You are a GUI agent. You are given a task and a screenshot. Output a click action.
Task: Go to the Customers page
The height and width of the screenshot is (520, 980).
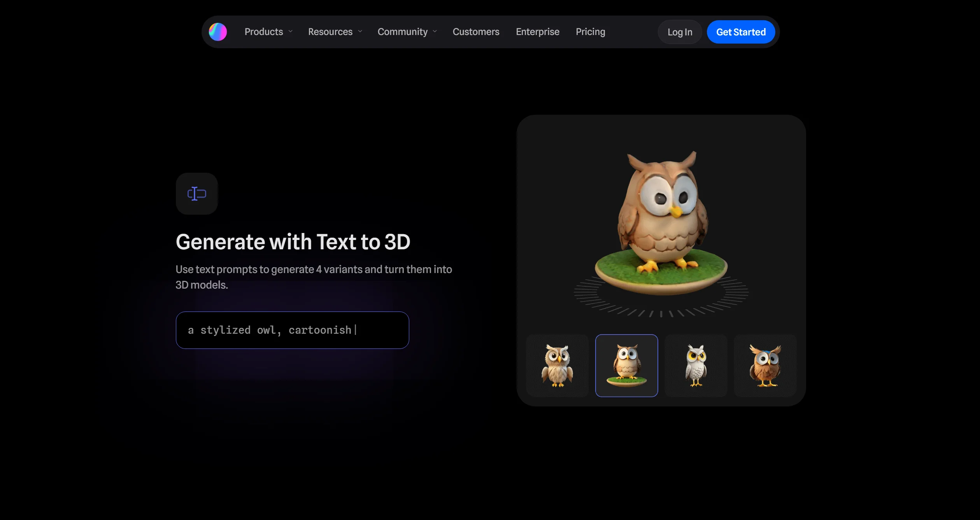[x=476, y=32]
